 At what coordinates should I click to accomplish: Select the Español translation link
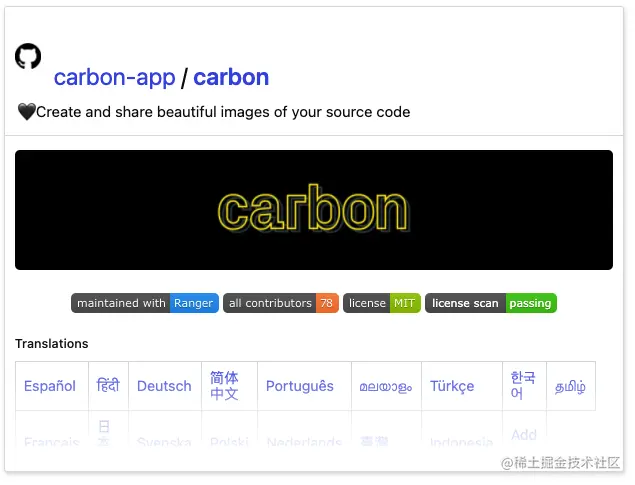pyautogui.click(x=50, y=386)
